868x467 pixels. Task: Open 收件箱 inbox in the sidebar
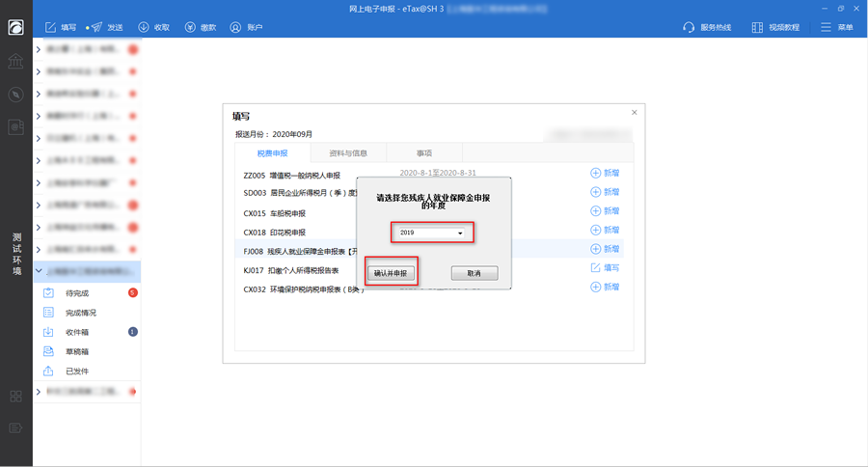pos(77,332)
